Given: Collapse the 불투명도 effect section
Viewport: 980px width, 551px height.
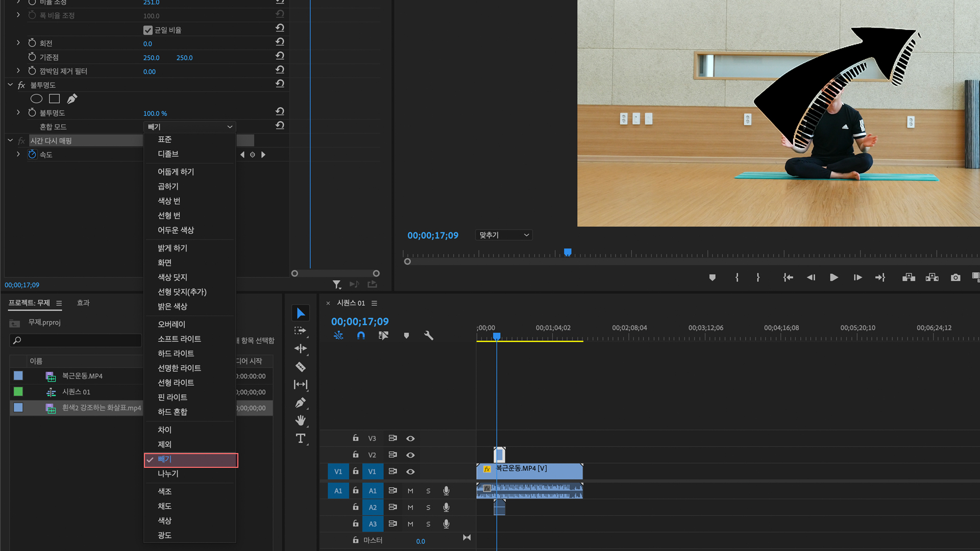Looking at the screenshot, I should 10,85.
